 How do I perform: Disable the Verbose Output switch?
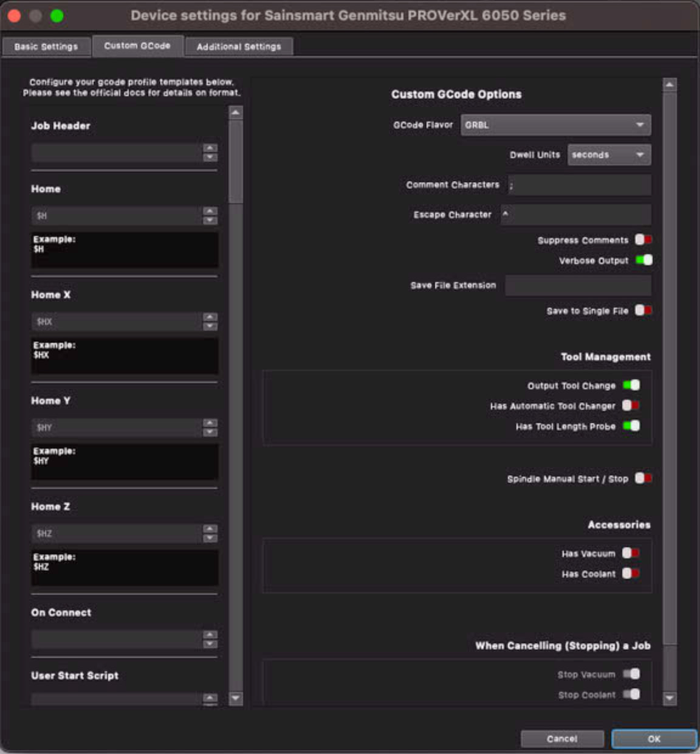[x=643, y=260]
